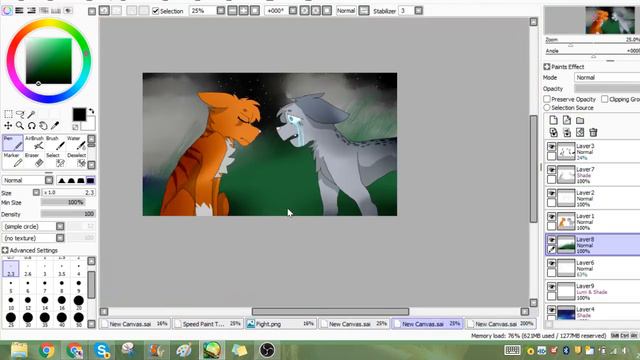This screenshot has height=360, width=640.
Task: Select the Pen tool
Action: pyautogui.click(x=13, y=143)
